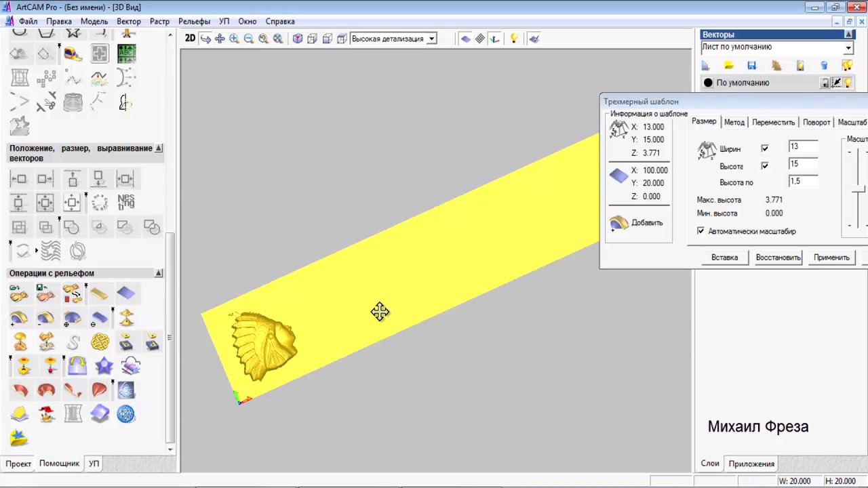The image size is (868, 488).
Task: Toggle the lock on По умолчанию layer
Action: 825,83
